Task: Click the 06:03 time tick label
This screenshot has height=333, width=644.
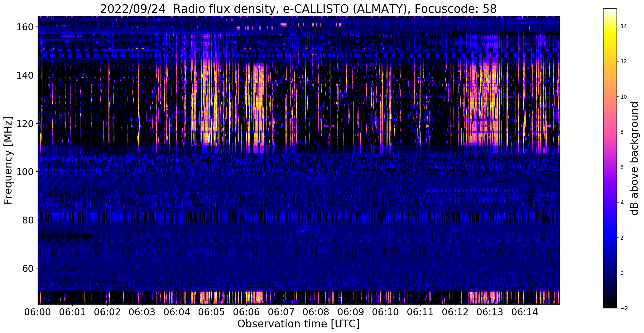Action: [x=142, y=311]
